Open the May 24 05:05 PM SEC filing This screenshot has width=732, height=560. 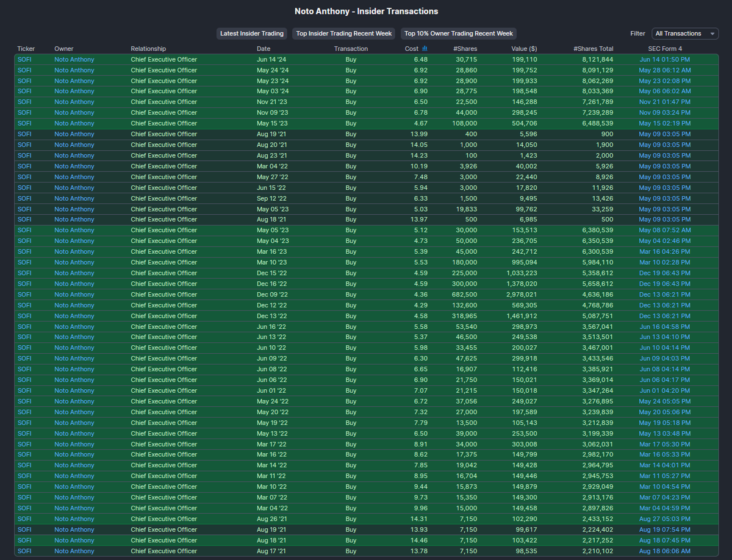(665, 401)
